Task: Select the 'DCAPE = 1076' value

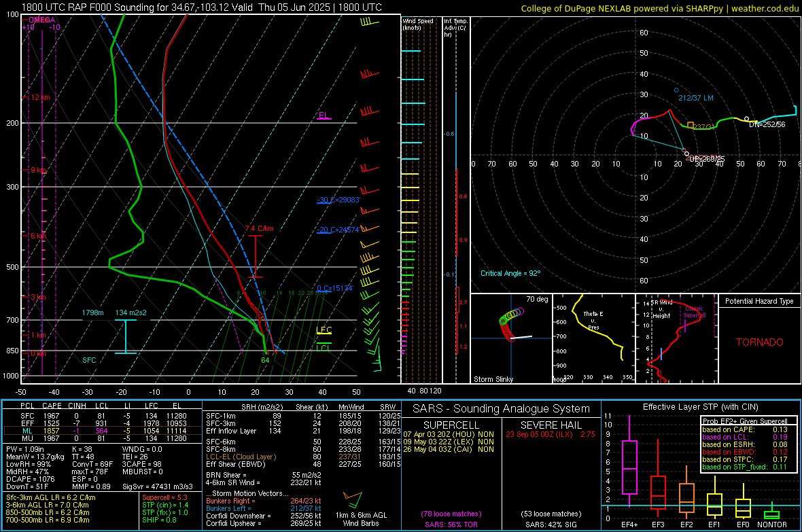Action: pos(30,479)
